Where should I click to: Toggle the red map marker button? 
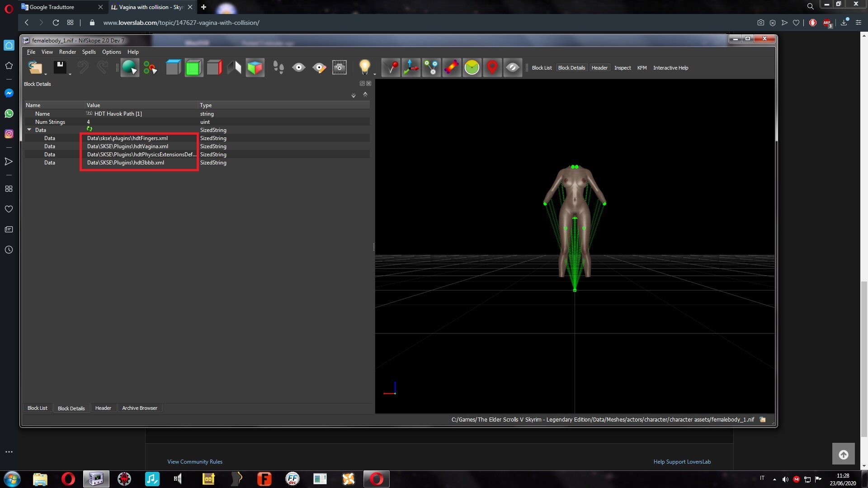[x=492, y=68]
